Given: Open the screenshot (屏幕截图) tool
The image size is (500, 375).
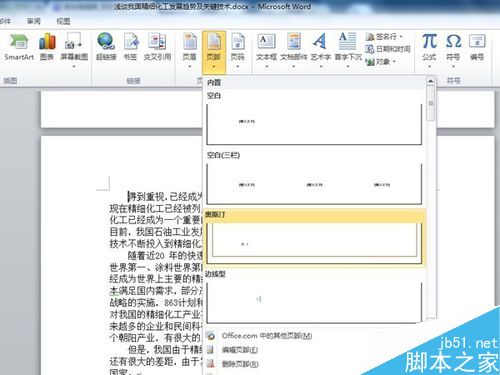Looking at the screenshot, I should coord(74,47).
